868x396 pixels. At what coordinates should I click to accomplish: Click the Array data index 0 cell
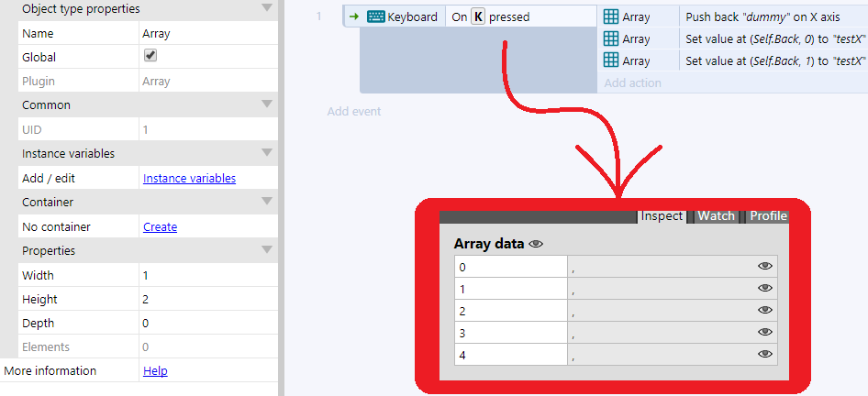pos(511,267)
